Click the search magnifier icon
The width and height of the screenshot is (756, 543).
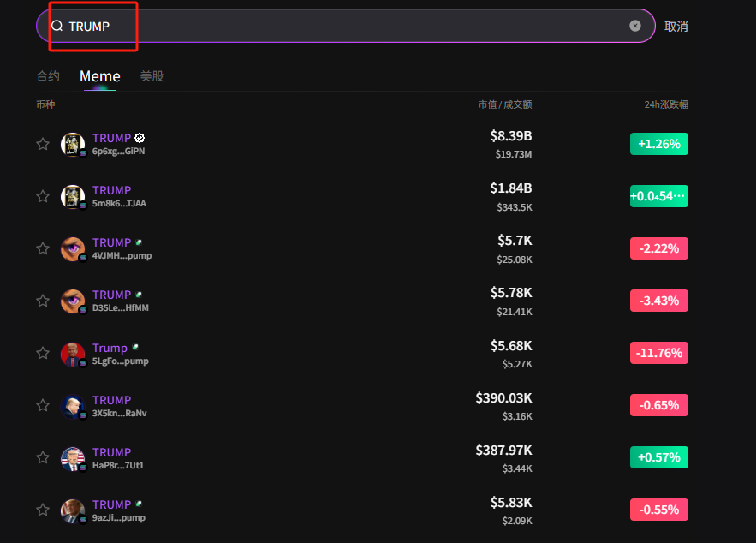pyautogui.click(x=57, y=26)
